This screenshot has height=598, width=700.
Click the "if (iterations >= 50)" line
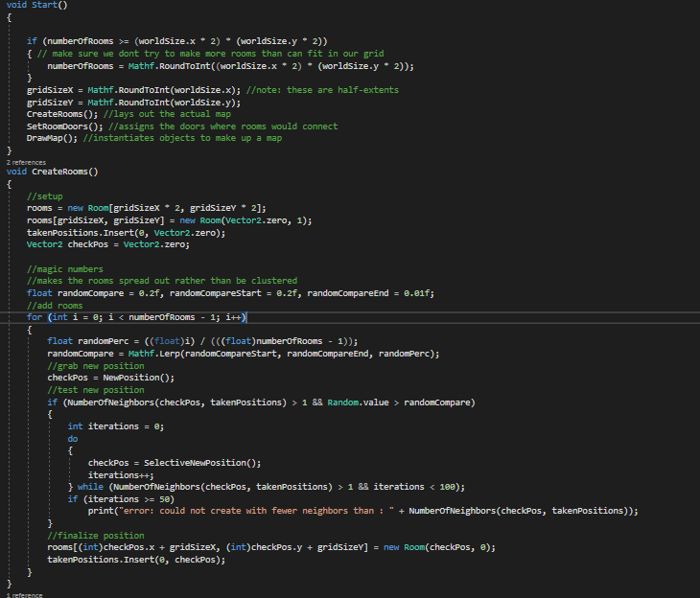(121, 499)
